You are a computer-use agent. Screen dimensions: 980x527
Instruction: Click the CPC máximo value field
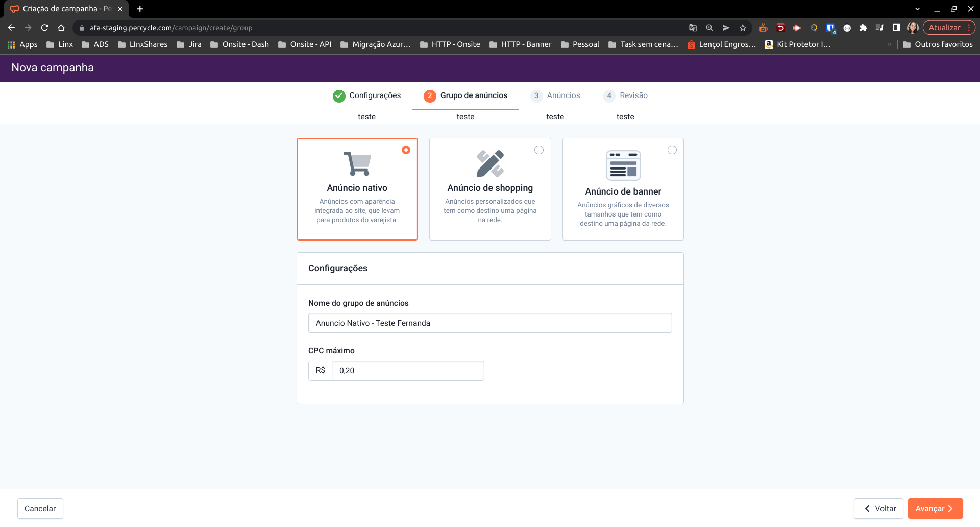tap(408, 371)
